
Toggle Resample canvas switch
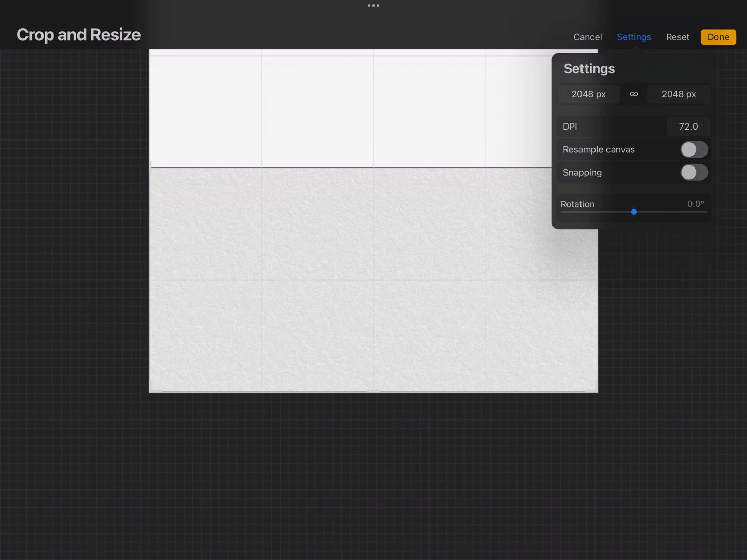pyautogui.click(x=694, y=150)
